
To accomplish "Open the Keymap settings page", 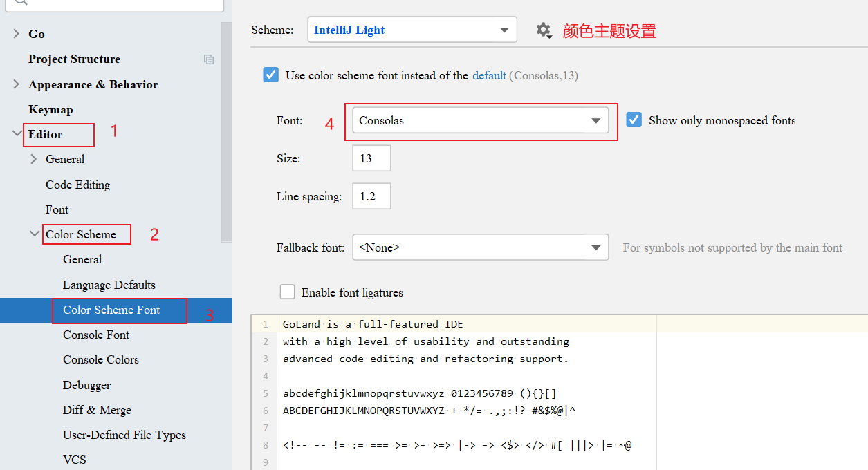I will pos(50,109).
